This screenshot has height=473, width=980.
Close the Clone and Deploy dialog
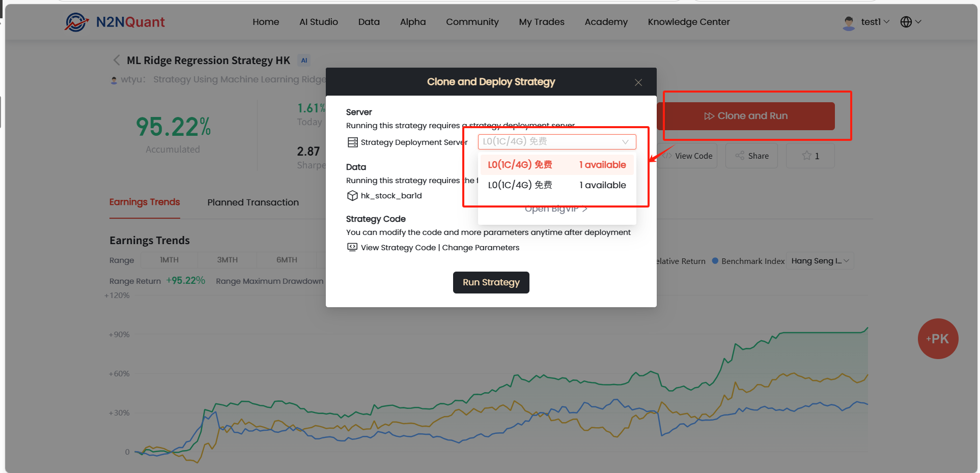coord(638,82)
